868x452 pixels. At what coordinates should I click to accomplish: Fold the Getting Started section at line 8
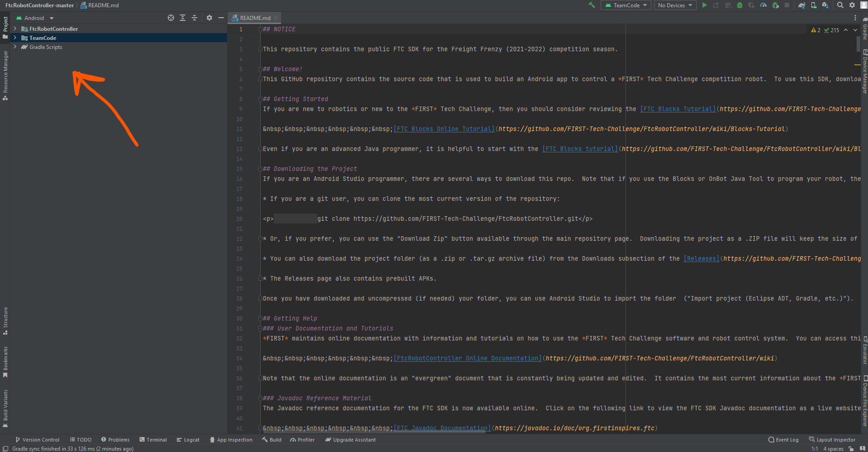260,99
